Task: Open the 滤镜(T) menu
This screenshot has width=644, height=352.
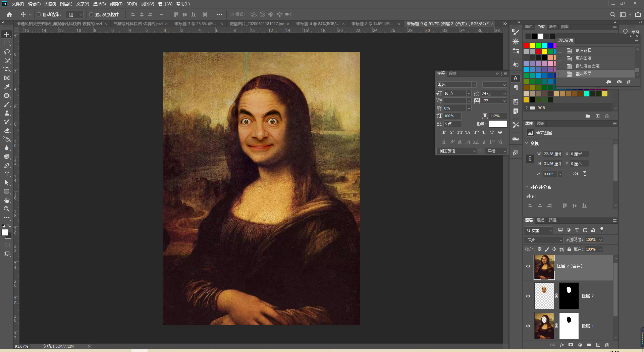Action: [116, 4]
